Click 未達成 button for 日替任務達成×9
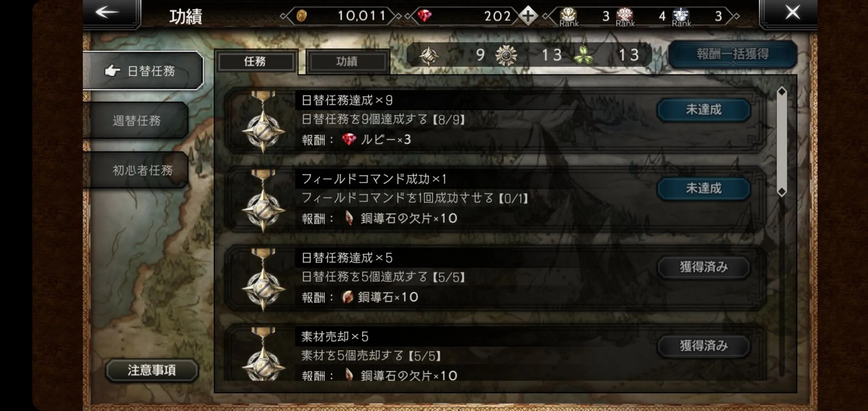Screen dimensions: 868x411 click(704, 110)
